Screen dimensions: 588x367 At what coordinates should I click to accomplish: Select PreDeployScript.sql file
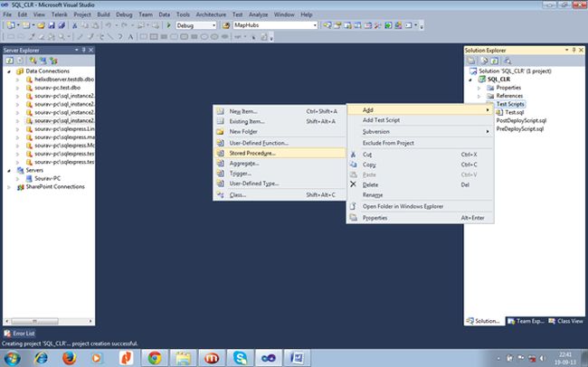[520, 128]
